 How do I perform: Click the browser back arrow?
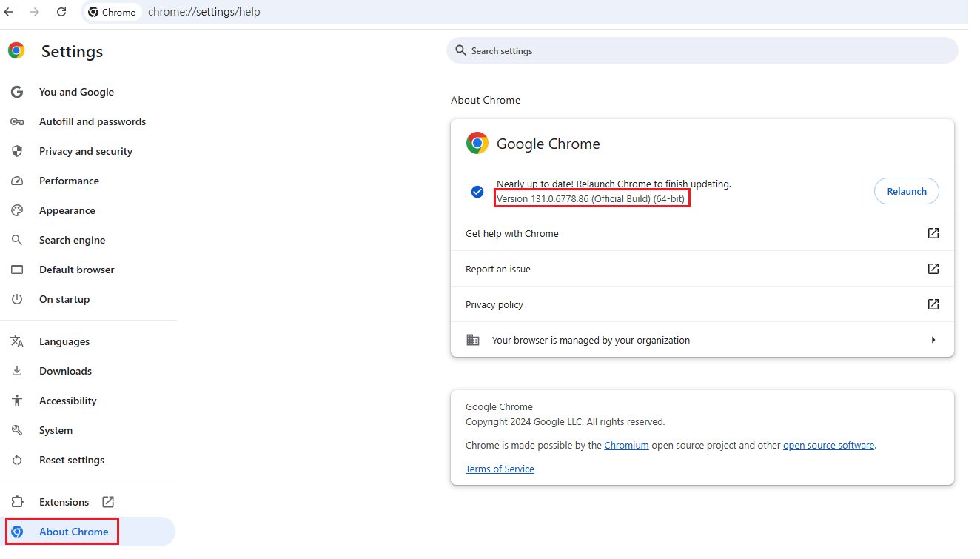pos(9,12)
